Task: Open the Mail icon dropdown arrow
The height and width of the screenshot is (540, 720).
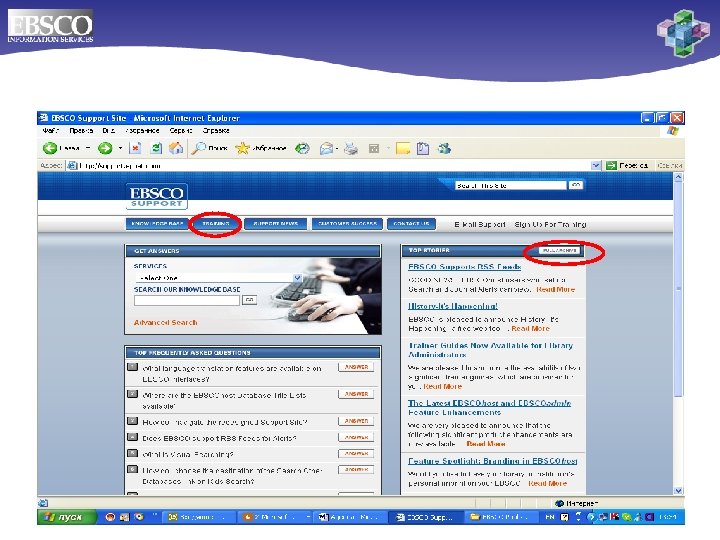Action: point(337,148)
